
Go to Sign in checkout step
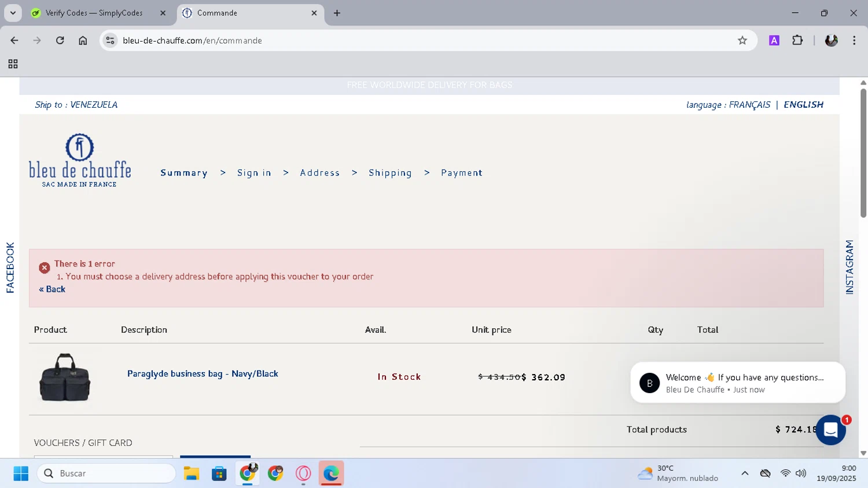click(254, 173)
